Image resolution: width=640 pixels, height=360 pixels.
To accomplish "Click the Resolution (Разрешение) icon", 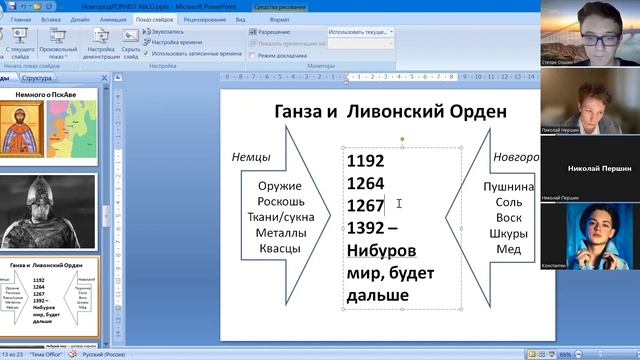I will 253,32.
